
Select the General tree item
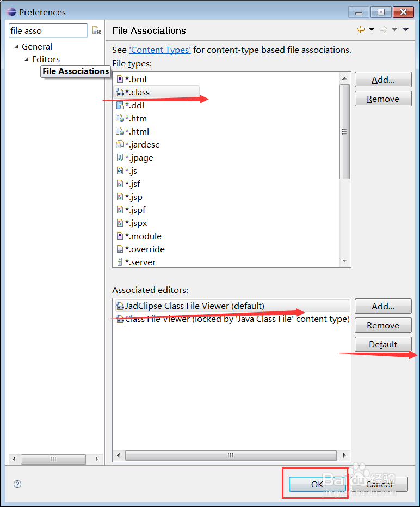click(37, 47)
